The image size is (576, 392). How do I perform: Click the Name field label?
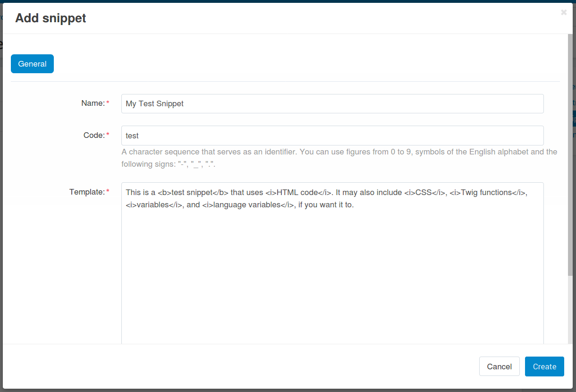tap(93, 103)
